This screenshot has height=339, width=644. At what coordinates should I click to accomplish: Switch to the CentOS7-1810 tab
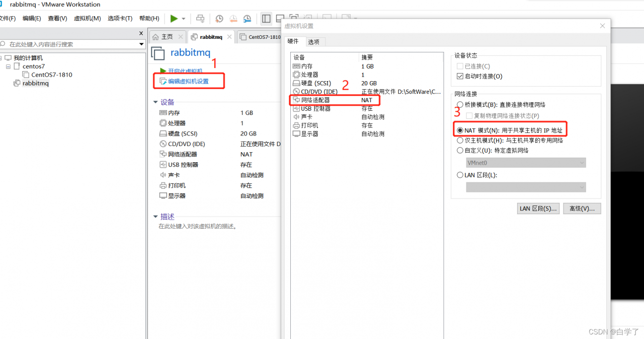[x=260, y=37]
